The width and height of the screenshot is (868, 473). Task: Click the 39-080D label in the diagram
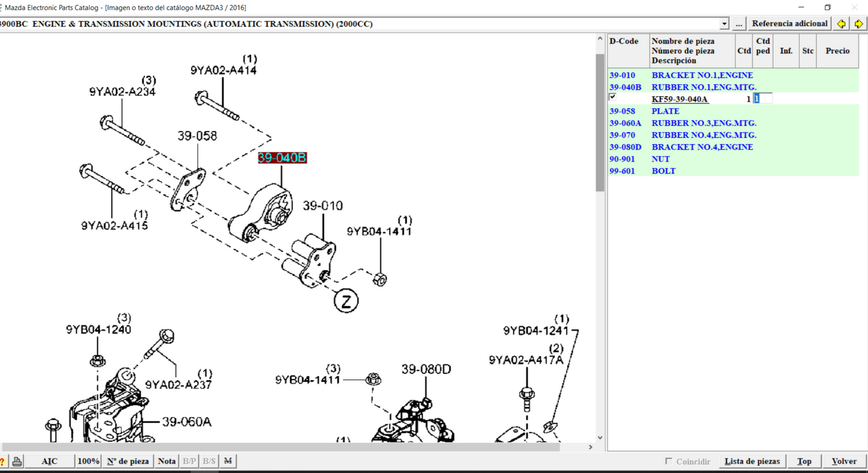point(426,369)
